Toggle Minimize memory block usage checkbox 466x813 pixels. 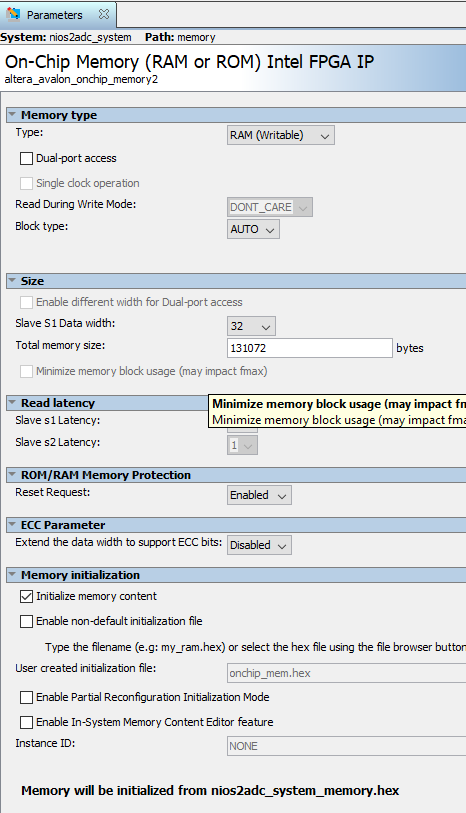(x=26, y=371)
